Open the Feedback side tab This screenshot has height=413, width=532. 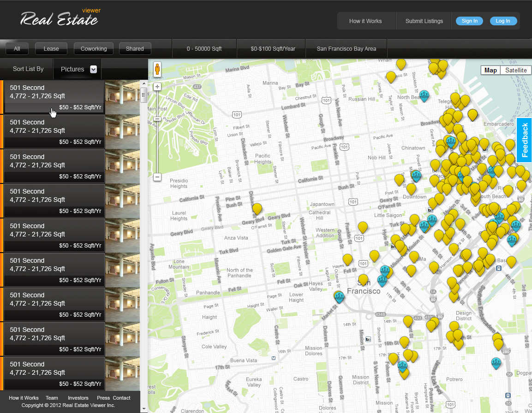tap(525, 140)
